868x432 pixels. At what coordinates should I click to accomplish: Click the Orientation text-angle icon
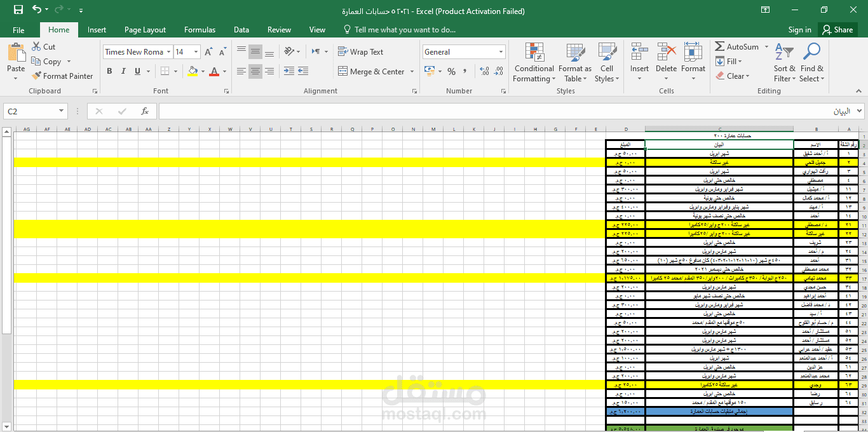(290, 52)
